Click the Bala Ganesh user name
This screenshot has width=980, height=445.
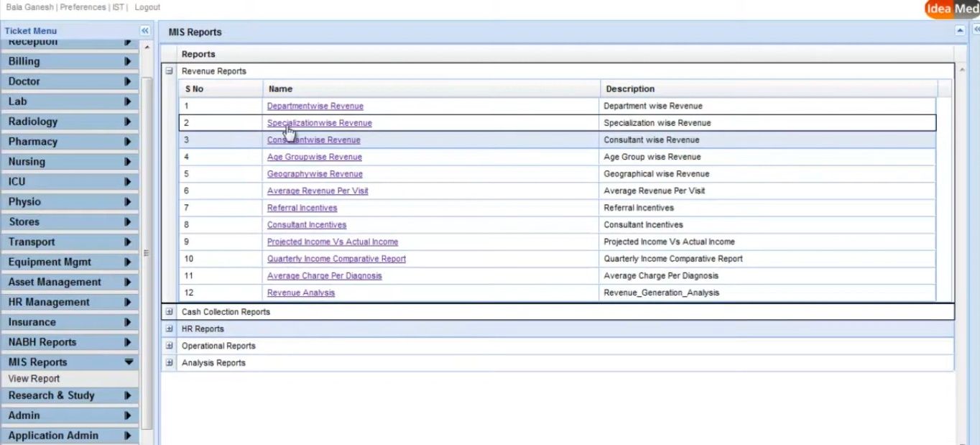click(29, 7)
